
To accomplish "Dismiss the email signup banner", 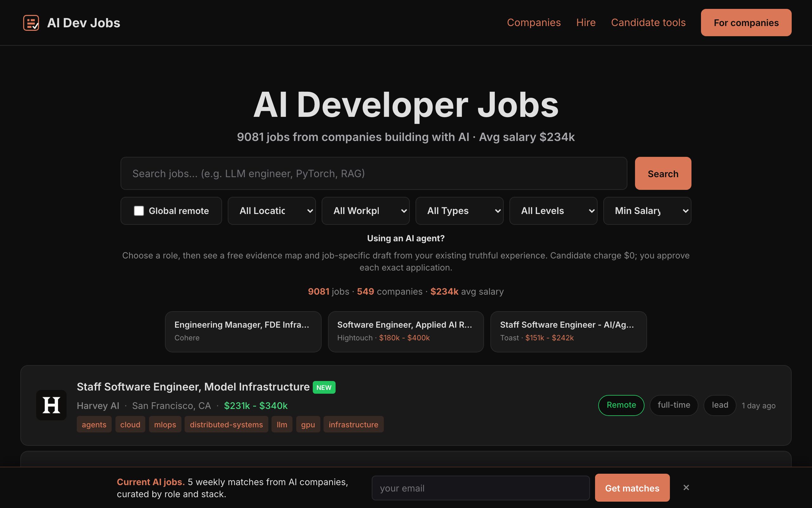I will coord(686,487).
